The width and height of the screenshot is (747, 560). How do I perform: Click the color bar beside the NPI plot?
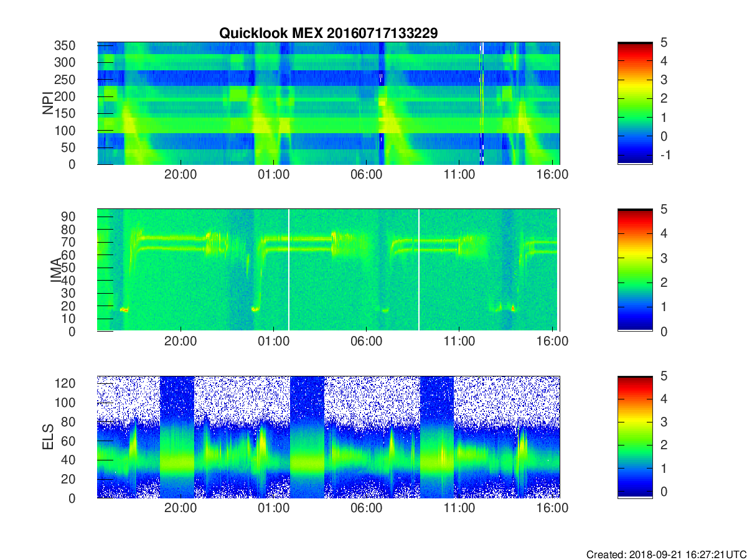point(635,103)
